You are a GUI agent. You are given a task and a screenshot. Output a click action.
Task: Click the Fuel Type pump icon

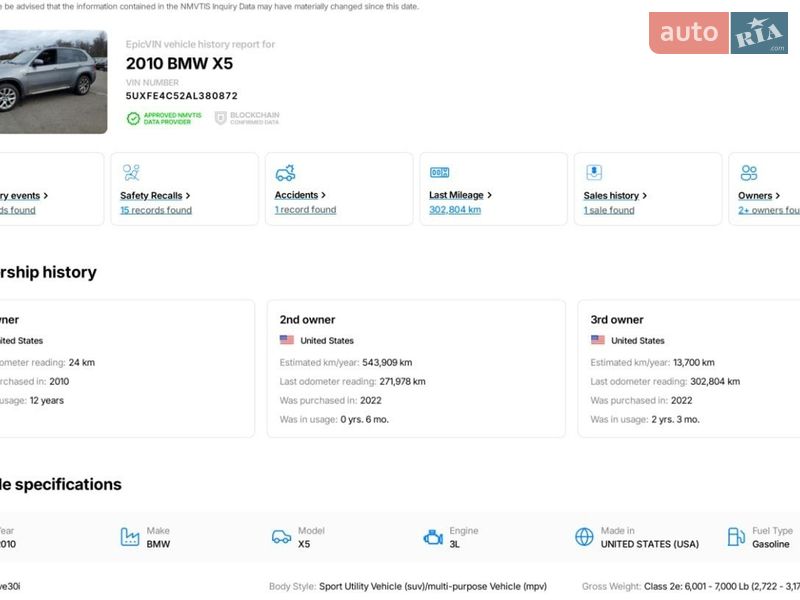(x=735, y=537)
